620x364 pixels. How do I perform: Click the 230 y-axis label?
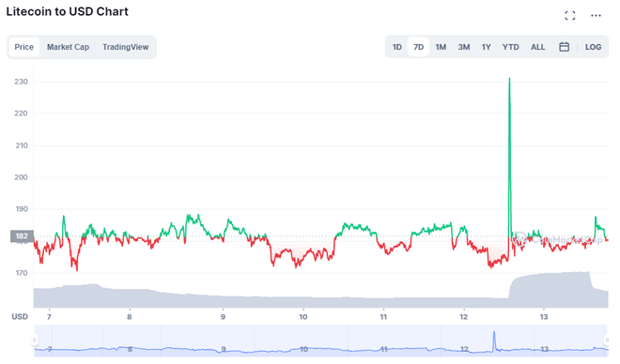point(22,82)
